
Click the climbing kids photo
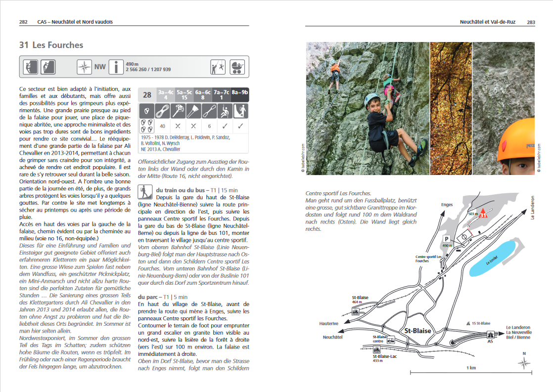tap(368, 109)
